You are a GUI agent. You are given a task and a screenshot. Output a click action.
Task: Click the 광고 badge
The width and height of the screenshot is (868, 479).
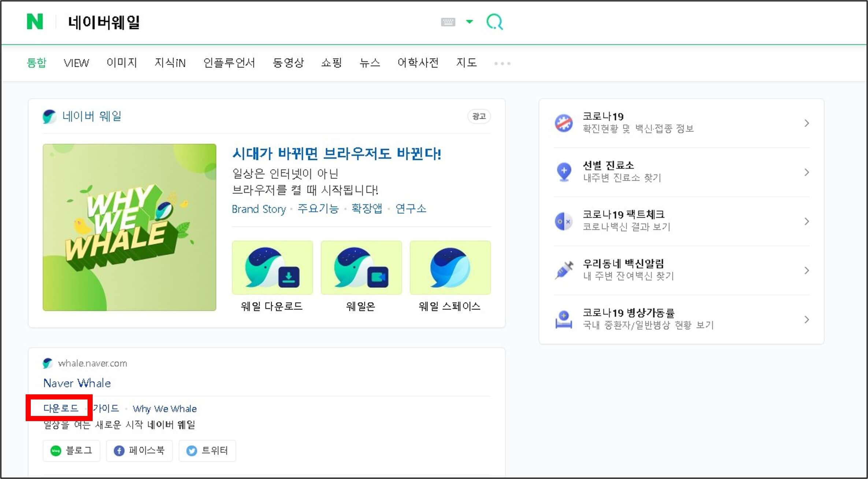click(479, 116)
